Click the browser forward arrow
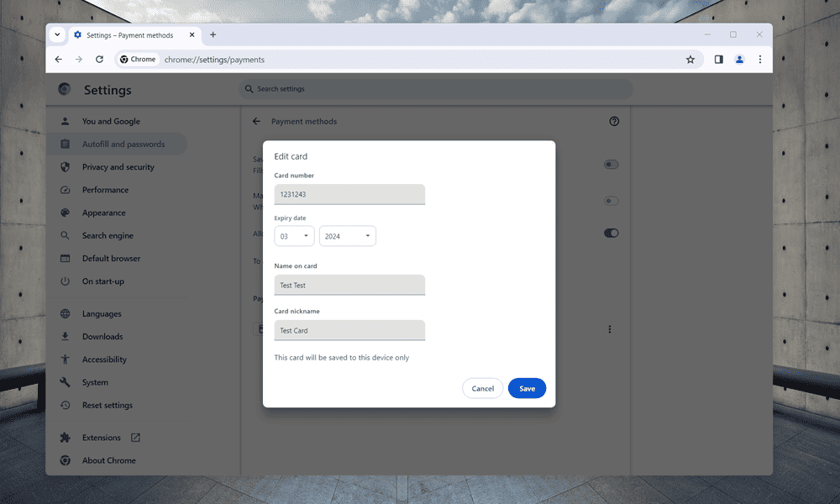The width and height of the screenshot is (840, 504). pyautogui.click(x=79, y=60)
